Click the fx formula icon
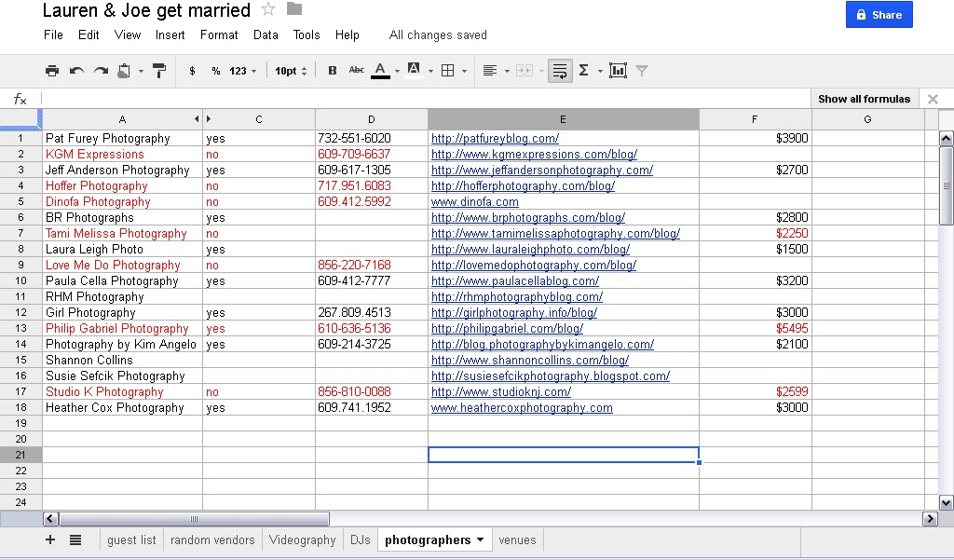This screenshot has width=954, height=560. pos(20,99)
